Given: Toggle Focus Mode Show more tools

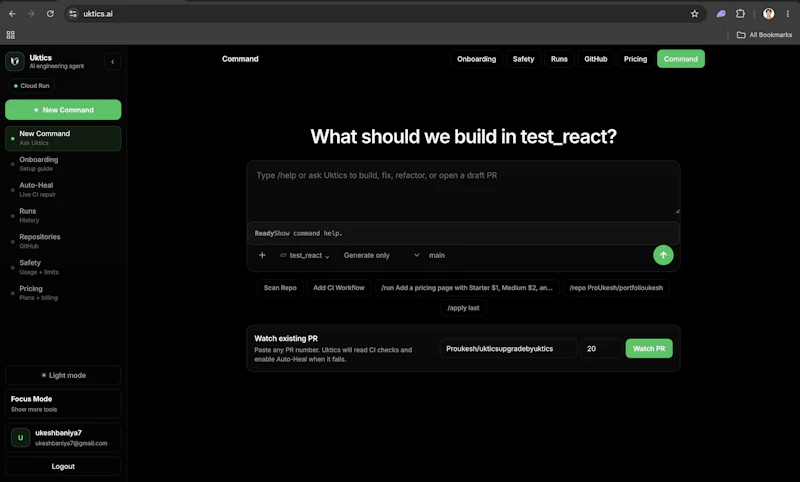Looking at the screenshot, I should click(63, 403).
